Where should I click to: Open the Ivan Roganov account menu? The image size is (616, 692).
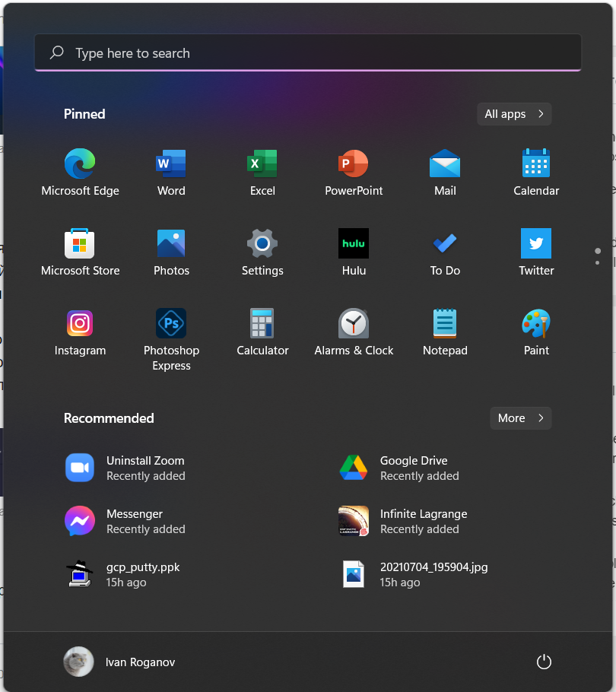pos(119,662)
